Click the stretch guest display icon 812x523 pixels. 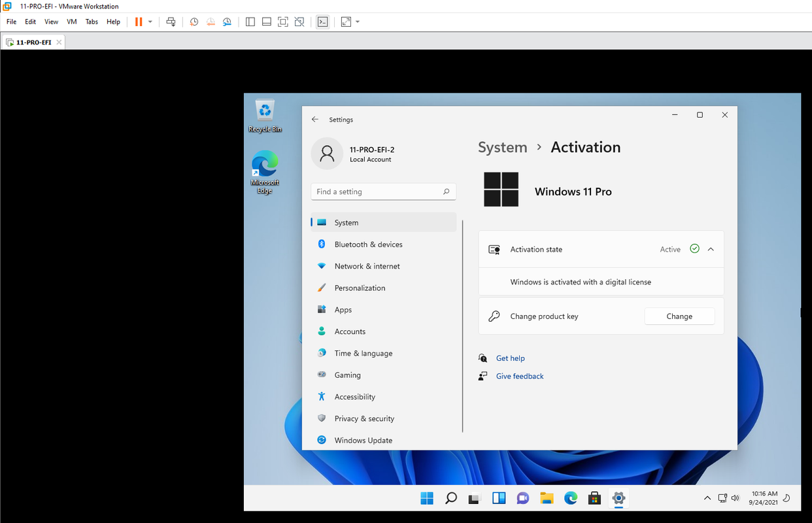pos(347,22)
